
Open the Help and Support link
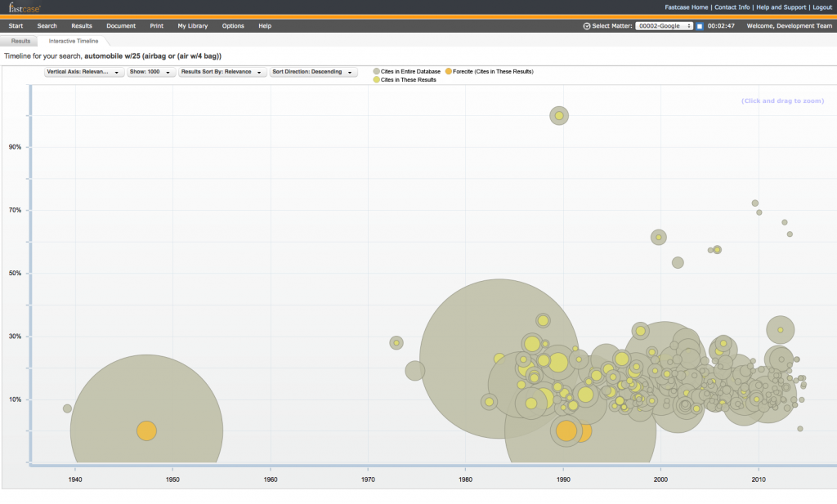pyautogui.click(x=781, y=7)
